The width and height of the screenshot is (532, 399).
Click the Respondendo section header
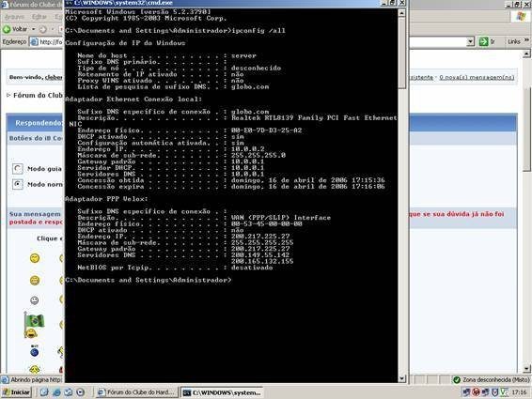coord(38,123)
